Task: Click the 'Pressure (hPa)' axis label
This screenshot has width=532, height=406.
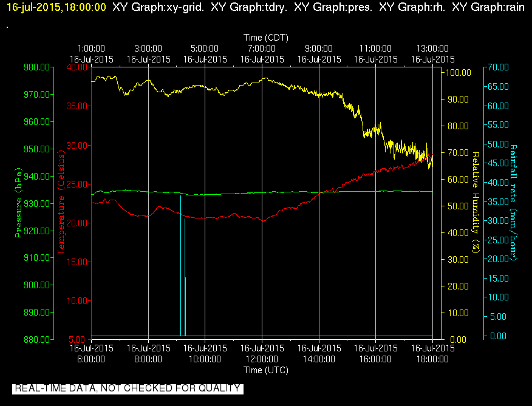Action: (x=18, y=203)
